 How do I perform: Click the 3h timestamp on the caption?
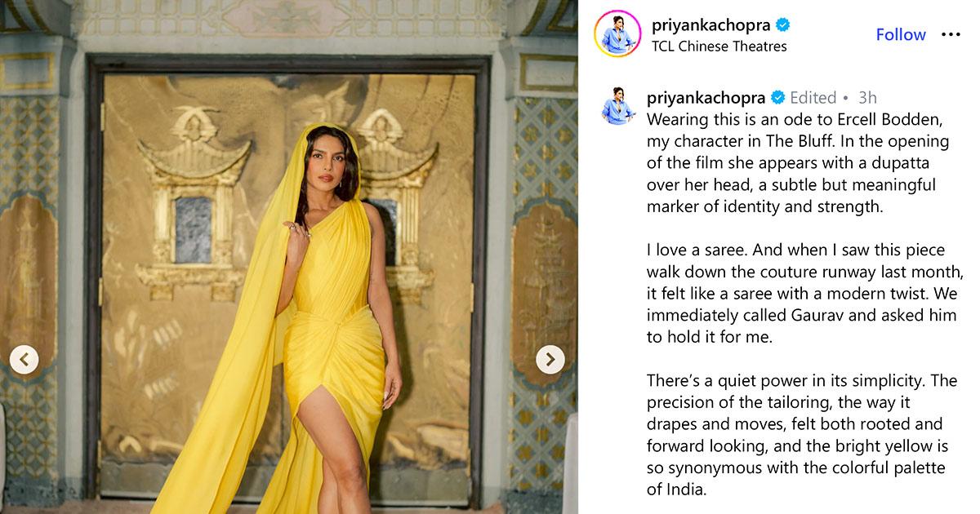point(867,98)
